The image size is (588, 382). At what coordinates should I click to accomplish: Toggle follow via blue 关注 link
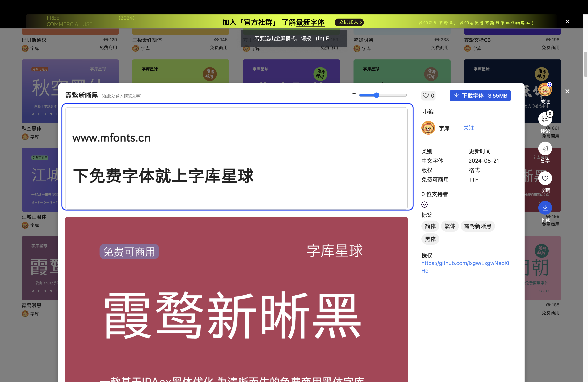[x=469, y=128]
